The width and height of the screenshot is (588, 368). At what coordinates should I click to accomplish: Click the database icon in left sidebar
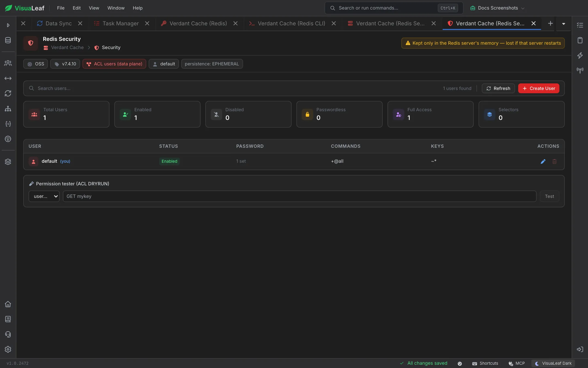click(x=8, y=40)
